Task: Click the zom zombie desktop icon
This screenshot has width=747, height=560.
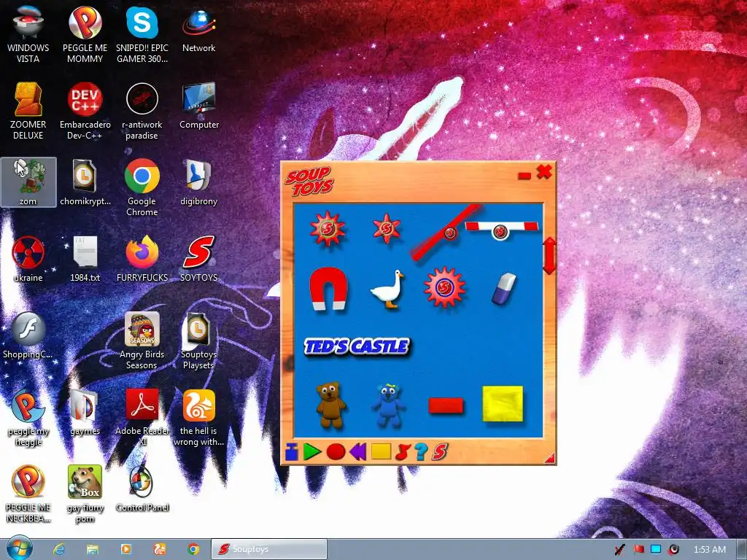Action: tap(28, 182)
